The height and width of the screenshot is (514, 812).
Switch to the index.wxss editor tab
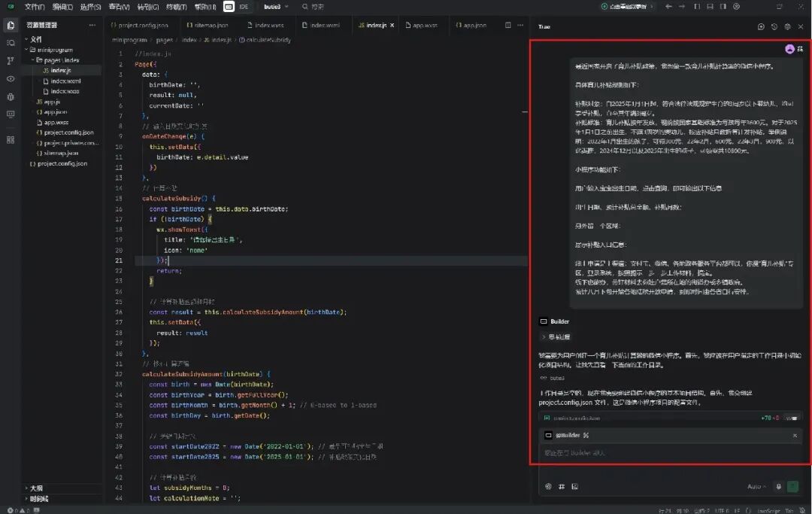[x=265, y=25]
